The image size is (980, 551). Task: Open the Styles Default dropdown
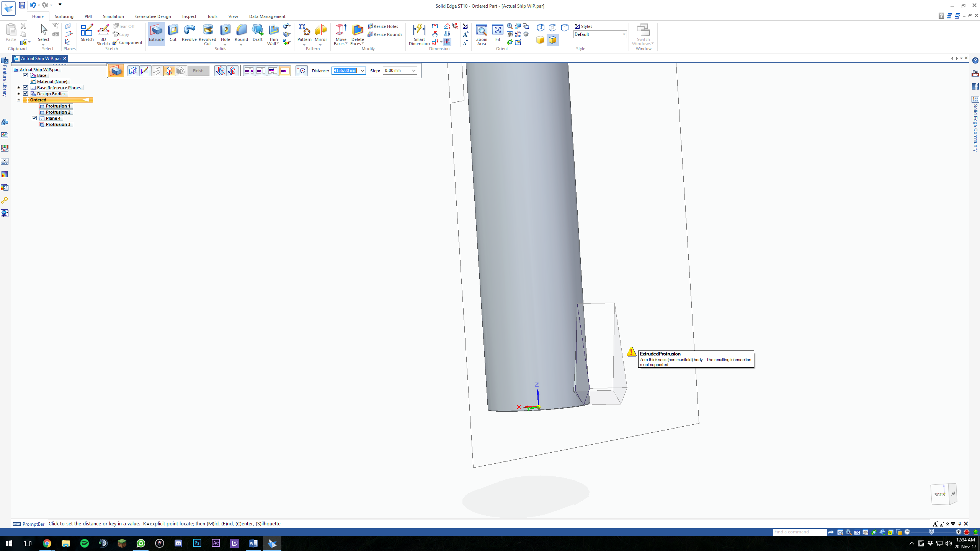coord(624,34)
